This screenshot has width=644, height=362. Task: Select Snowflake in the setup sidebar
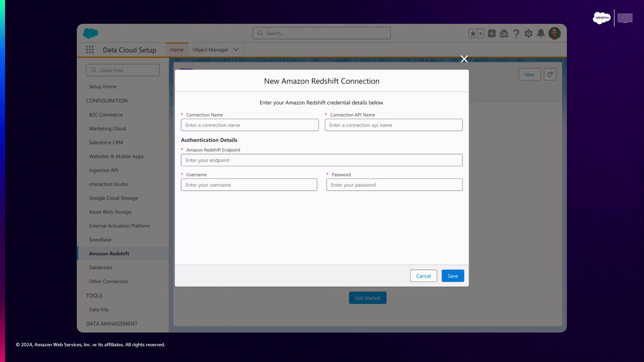coord(100,240)
